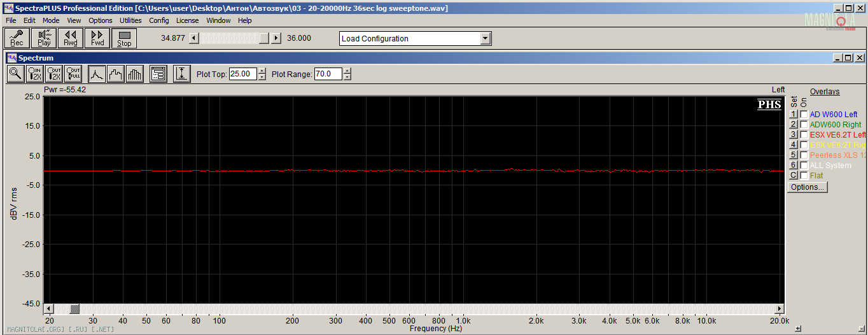The image size is (868, 335).
Task: Set overlay with button 2
Action: point(794,125)
